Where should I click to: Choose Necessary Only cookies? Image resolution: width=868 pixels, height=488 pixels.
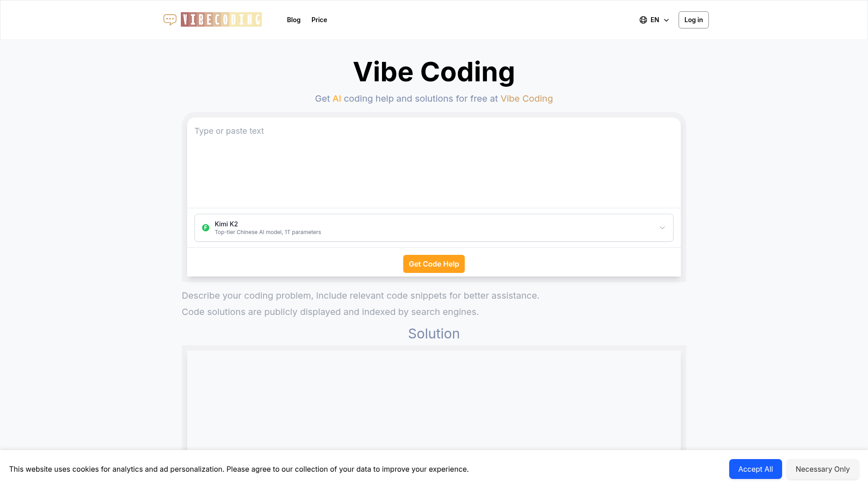click(822, 469)
